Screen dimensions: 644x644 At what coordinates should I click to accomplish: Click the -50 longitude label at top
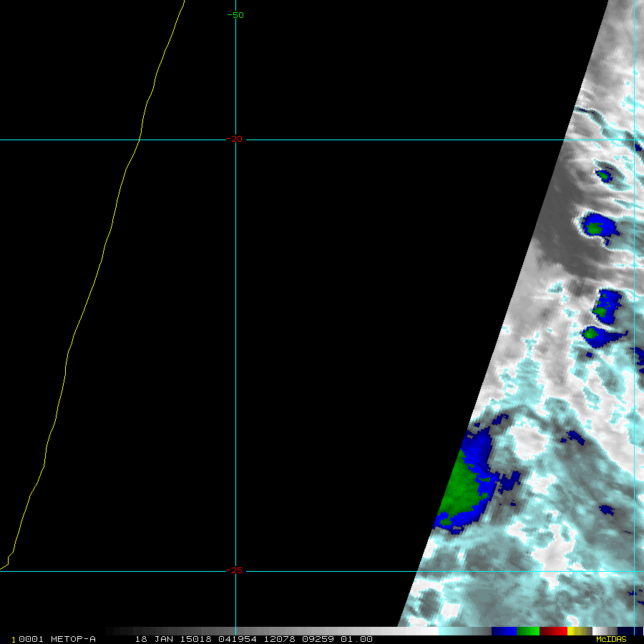(235, 15)
